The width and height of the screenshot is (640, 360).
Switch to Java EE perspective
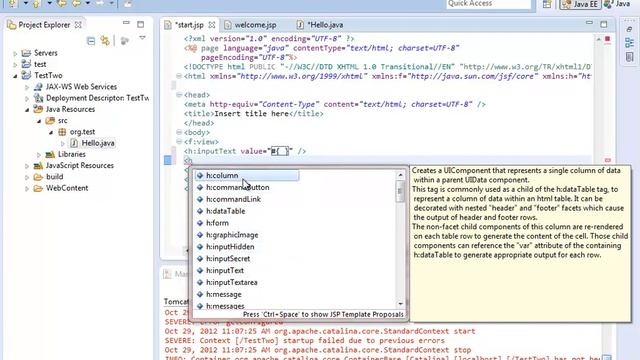(580, 4)
